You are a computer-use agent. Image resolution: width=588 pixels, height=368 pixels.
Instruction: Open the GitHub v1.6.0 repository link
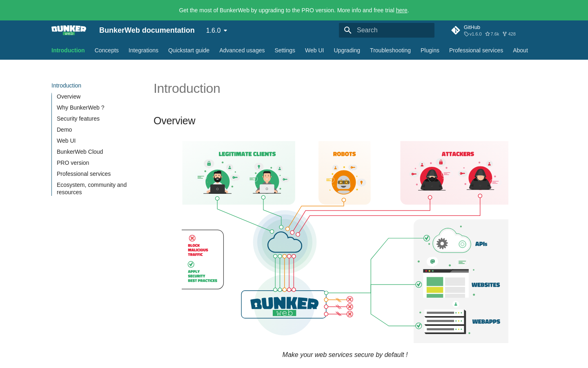(x=483, y=30)
